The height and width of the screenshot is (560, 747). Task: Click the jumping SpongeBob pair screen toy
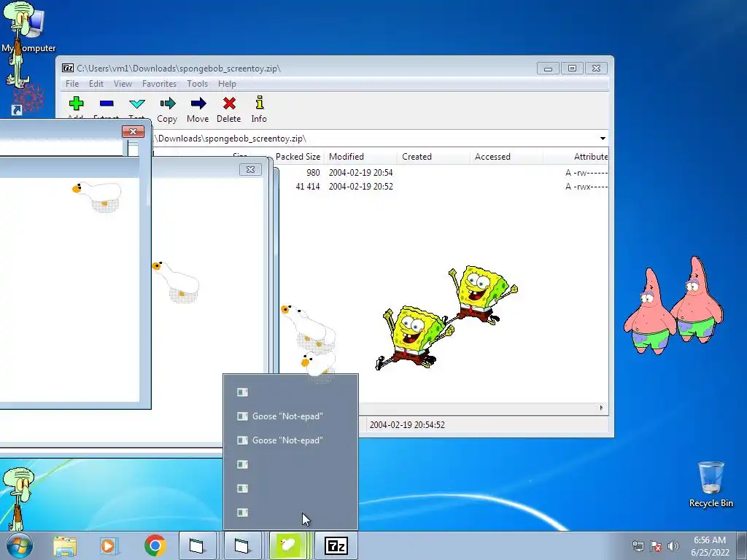(447, 318)
